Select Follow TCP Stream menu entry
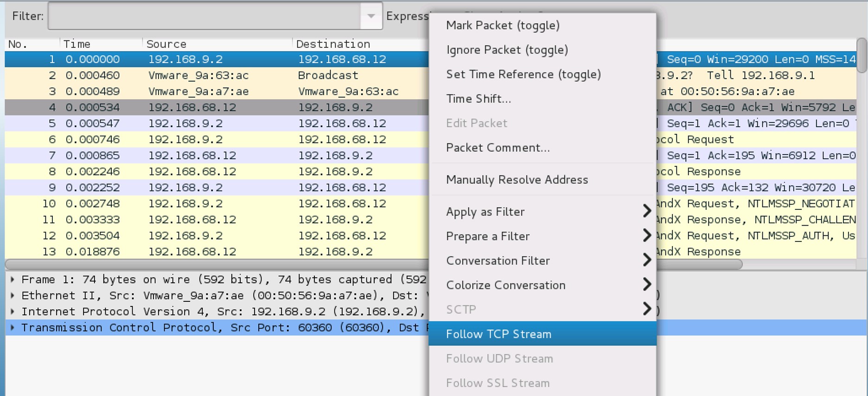 pos(498,334)
